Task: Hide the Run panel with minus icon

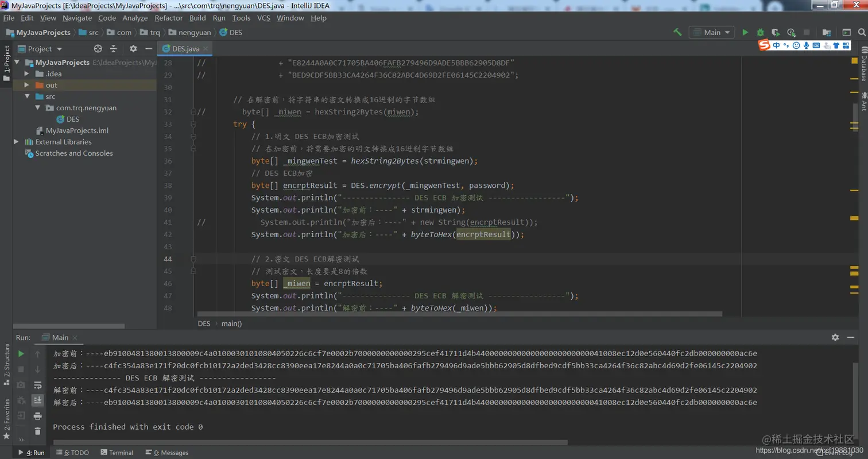Action: click(852, 337)
